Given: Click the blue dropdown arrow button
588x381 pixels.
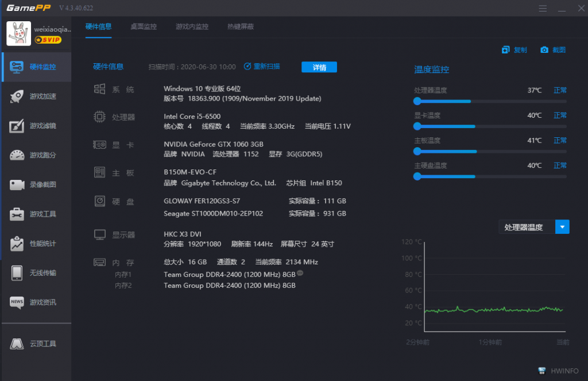Looking at the screenshot, I should click(x=562, y=227).
